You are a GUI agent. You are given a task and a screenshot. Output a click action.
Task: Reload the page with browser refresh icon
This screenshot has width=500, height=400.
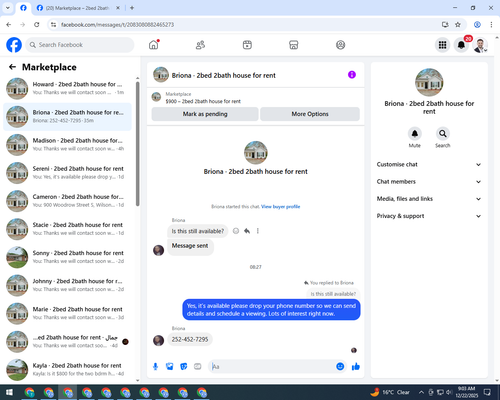[37, 25]
